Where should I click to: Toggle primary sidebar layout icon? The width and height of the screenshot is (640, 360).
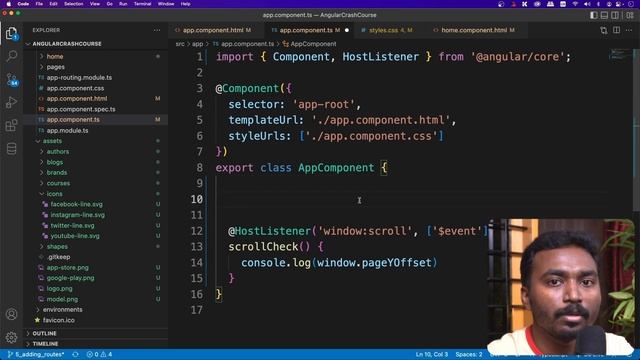[593, 15]
